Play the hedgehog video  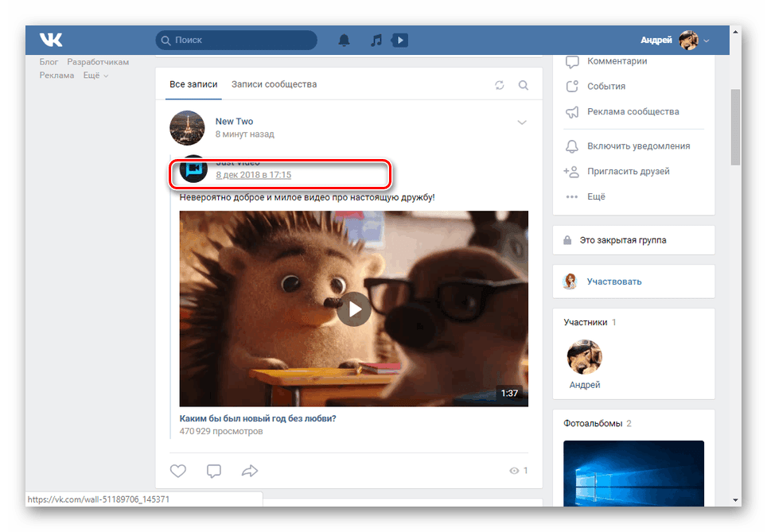[353, 309]
